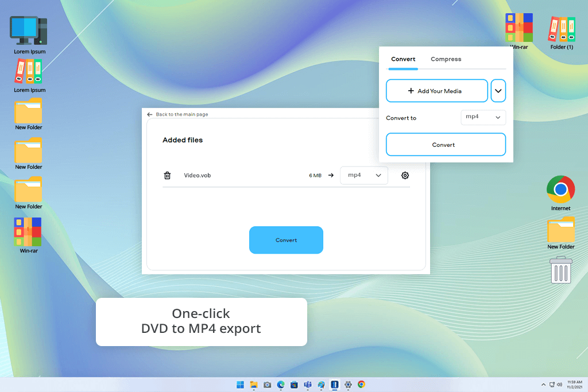
Task: Click the blue Convert button
Action: click(286, 240)
